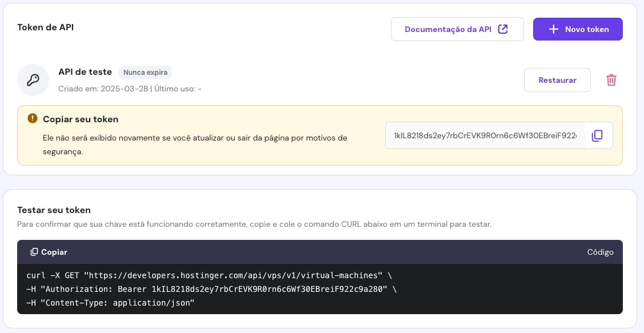This screenshot has height=333, width=644.
Task: Click Copiar to copy the CURL command
Action: (49, 252)
